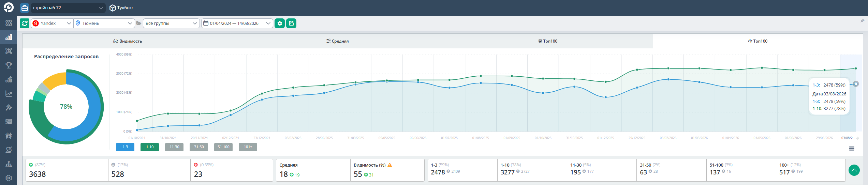Expand the стройснаб 72 project dropdown
Image resolution: width=868 pixels, height=185 pixels.
coord(68,7)
